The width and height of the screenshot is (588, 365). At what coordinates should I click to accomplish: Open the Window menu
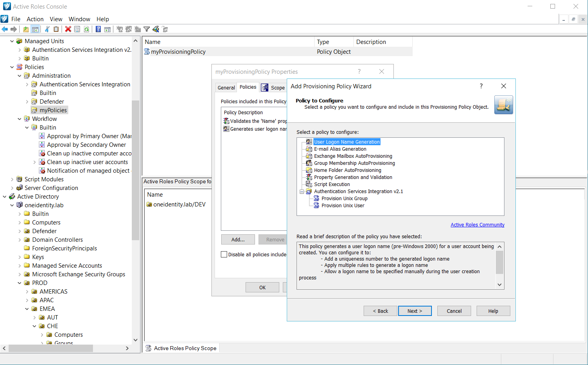click(x=79, y=19)
